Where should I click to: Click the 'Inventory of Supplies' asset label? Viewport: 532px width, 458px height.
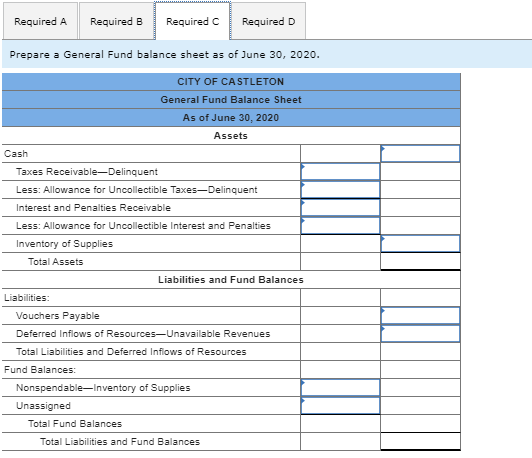click(x=64, y=244)
